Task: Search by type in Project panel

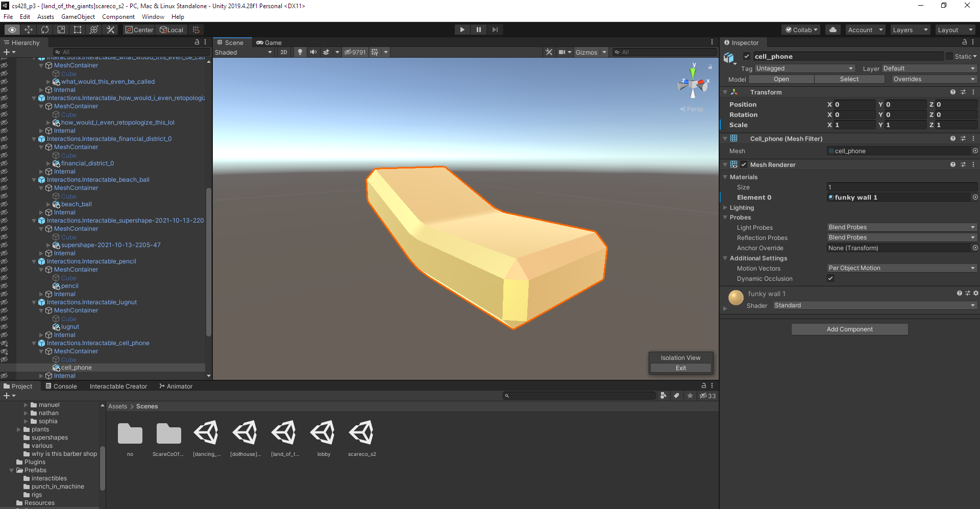Action: tap(663, 396)
